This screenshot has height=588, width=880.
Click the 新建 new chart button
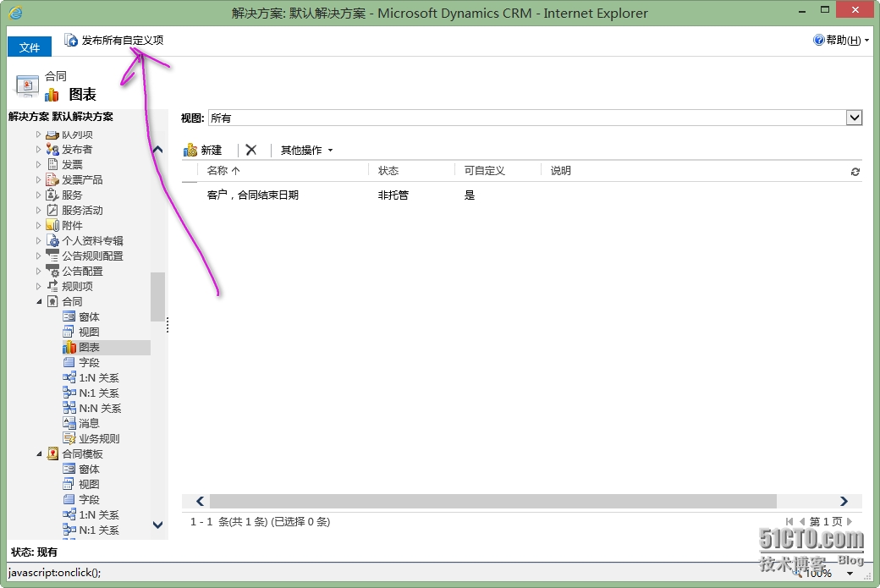tap(202, 150)
